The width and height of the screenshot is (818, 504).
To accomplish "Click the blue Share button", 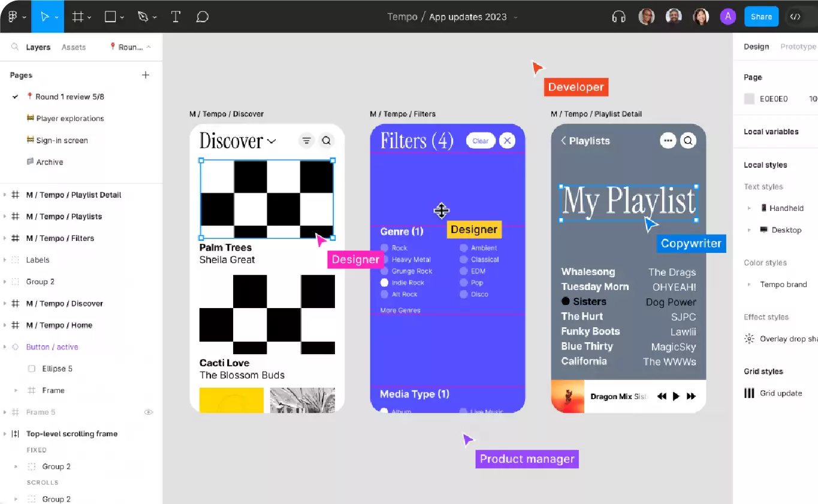I will click(761, 17).
